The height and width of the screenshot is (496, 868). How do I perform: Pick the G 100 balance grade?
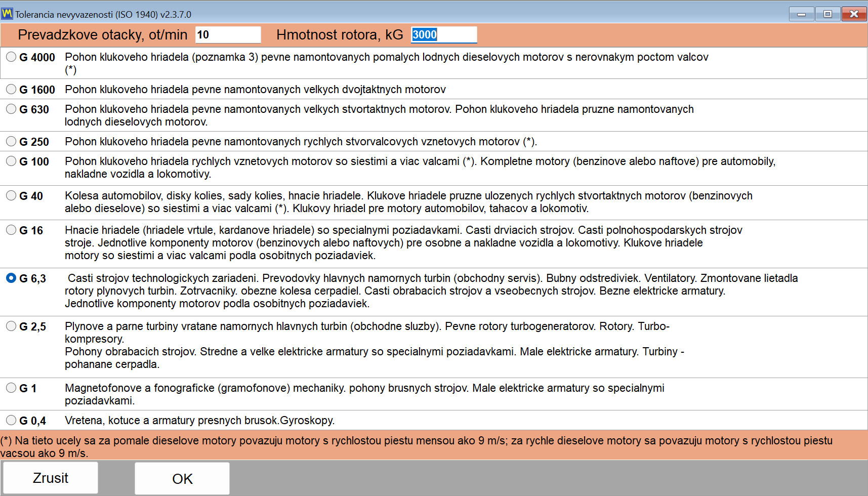tap(11, 161)
